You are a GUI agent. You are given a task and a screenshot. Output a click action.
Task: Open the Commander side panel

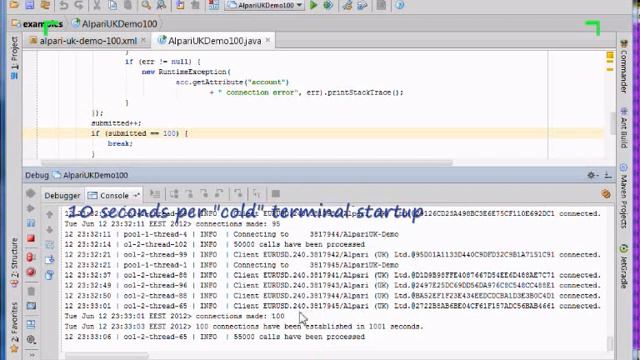tap(624, 66)
